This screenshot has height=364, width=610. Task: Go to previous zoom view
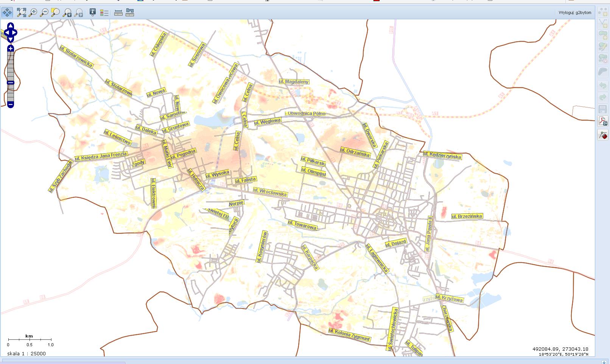[67, 12]
